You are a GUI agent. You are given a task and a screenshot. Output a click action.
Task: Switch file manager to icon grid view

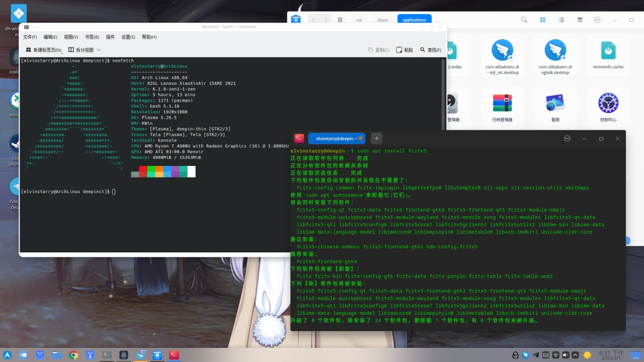tap(543, 20)
